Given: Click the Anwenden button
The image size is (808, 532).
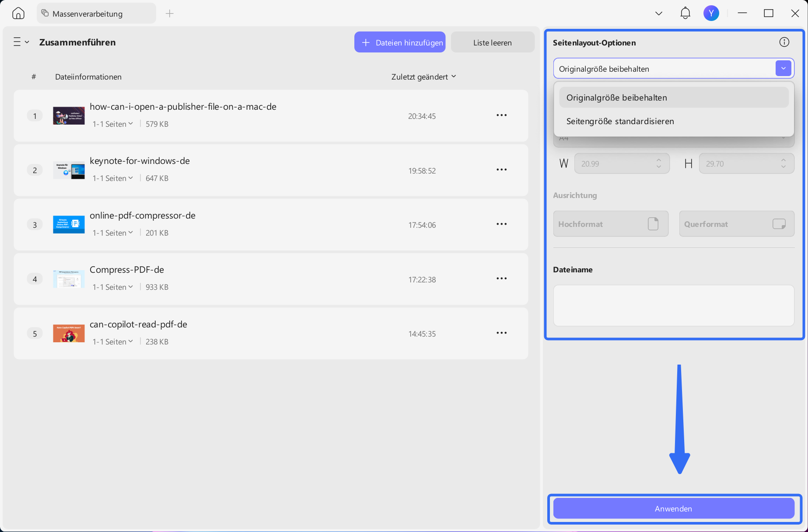Looking at the screenshot, I should (x=674, y=508).
